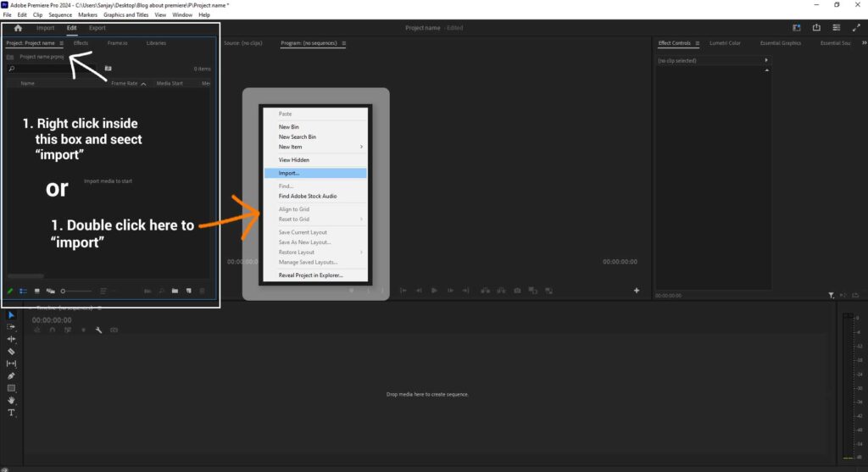Screen dimensions: 868x472
Task: Select the Hand tool
Action: coord(11,400)
